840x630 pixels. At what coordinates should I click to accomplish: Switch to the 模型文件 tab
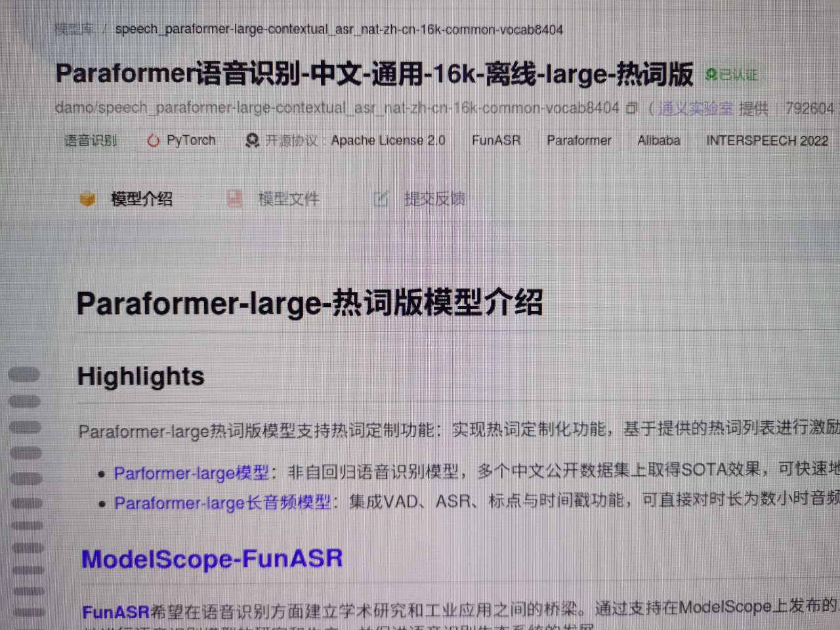[288, 199]
